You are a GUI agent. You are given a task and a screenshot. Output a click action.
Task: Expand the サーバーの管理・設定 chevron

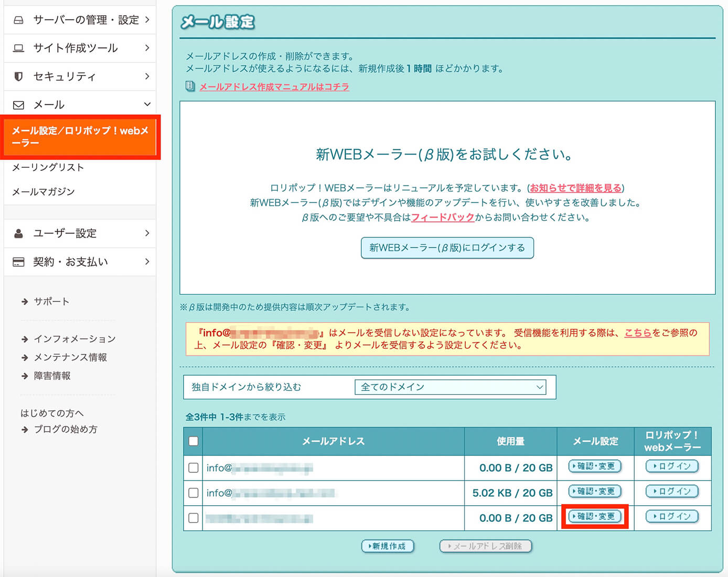pos(147,20)
